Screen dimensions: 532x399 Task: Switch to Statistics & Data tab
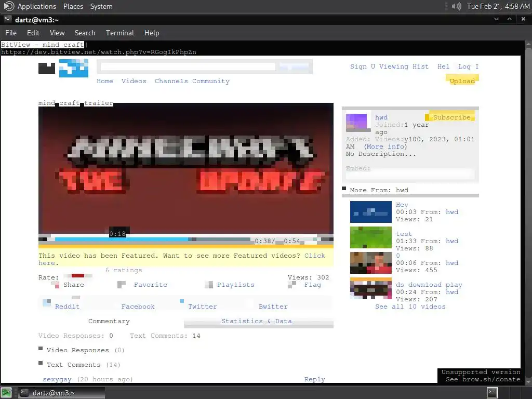[257, 321]
